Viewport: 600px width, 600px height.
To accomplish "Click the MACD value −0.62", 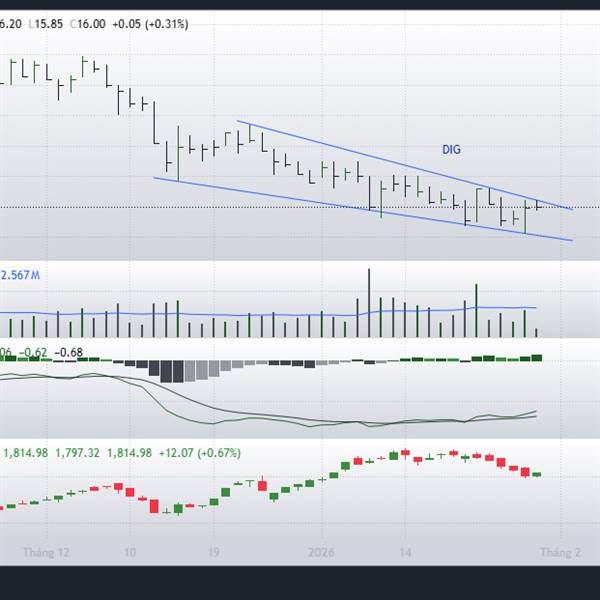I will coord(33,352).
